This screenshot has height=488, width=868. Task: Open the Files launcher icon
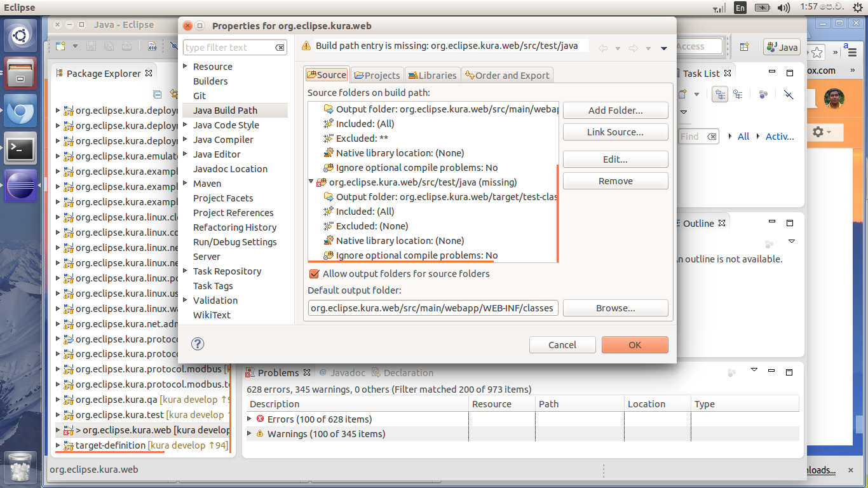pos(21,72)
